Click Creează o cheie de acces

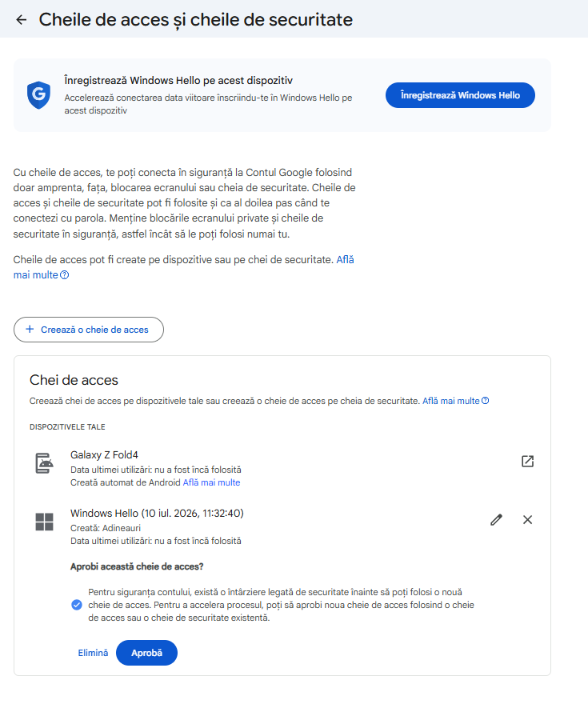coord(89,330)
